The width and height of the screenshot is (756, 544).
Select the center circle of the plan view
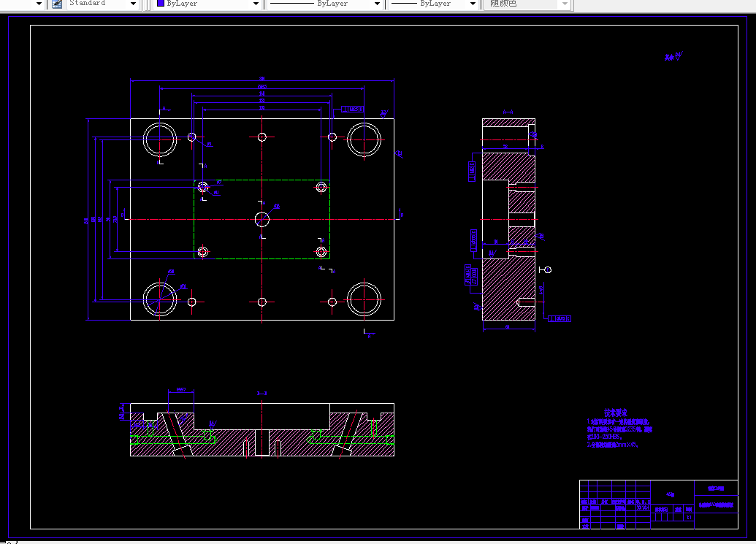point(261,219)
